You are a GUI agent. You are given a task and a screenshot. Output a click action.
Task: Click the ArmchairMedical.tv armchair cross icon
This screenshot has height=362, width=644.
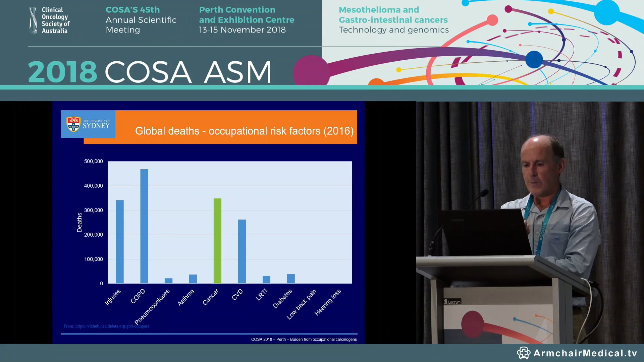click(524, 352)
